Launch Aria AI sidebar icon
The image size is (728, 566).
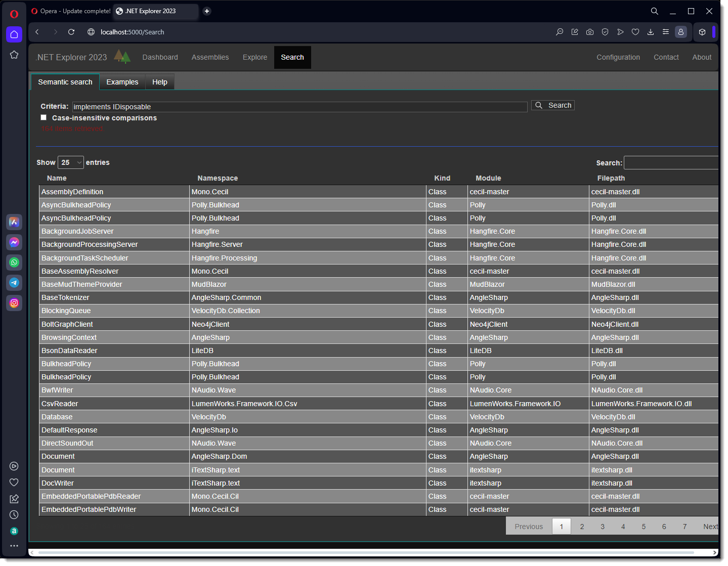[14, 222]
